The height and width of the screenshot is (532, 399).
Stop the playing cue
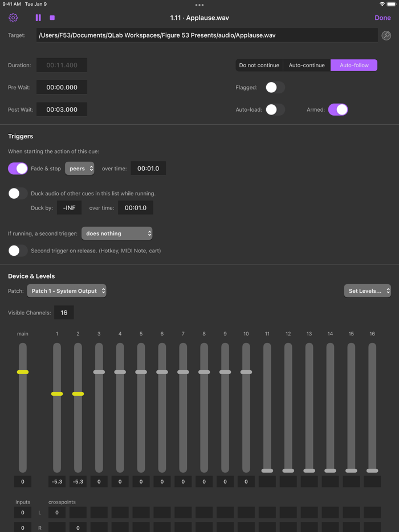point(52,18)
